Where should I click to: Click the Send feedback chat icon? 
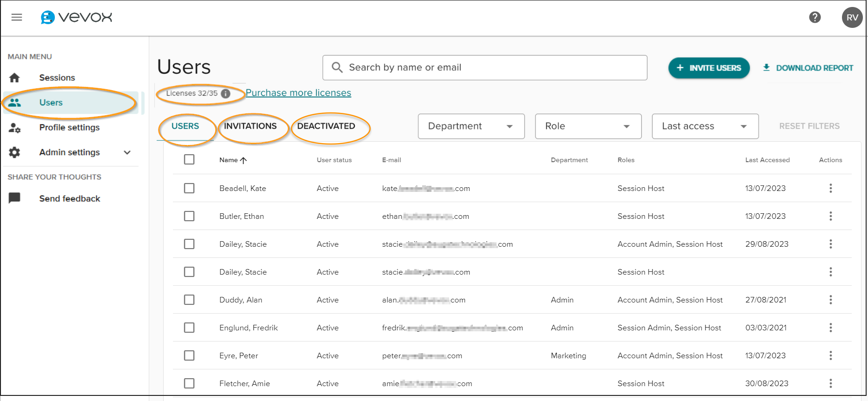pyautogui.click(x=15, y=198)
